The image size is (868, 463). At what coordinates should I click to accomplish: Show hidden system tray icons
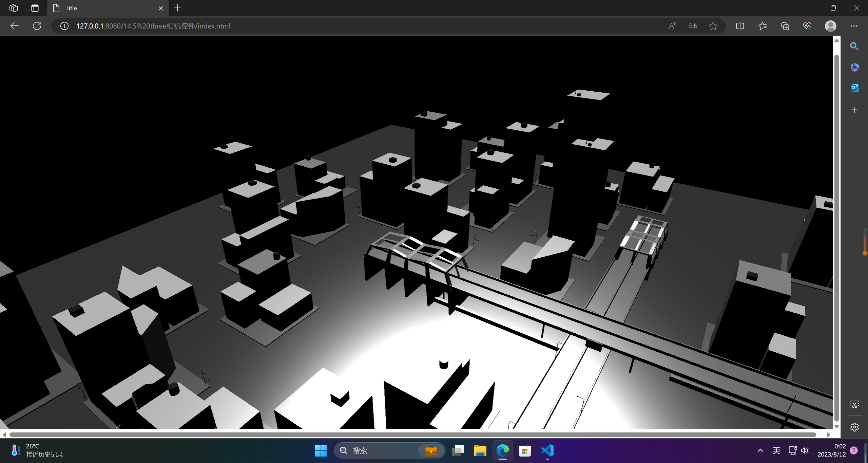(x=760, y=450)
